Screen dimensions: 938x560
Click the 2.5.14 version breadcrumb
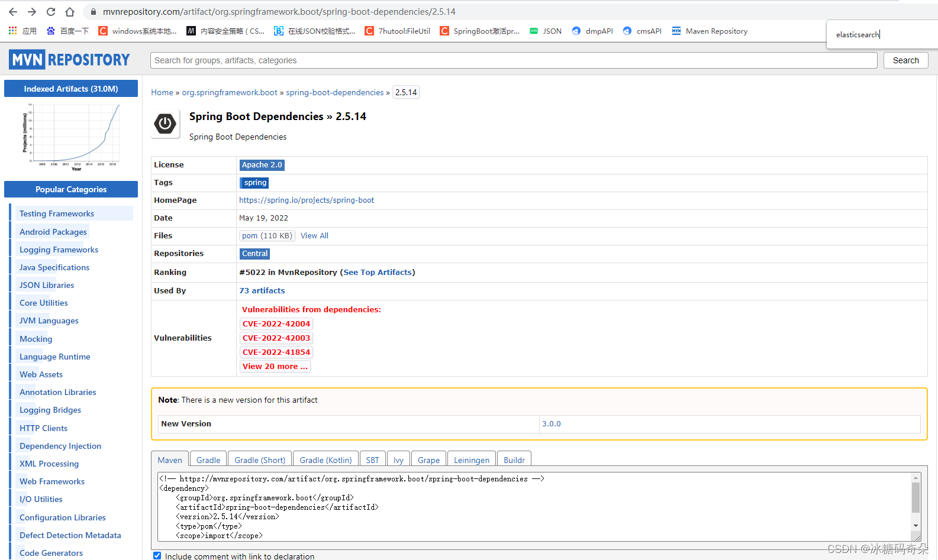[406, 92]
